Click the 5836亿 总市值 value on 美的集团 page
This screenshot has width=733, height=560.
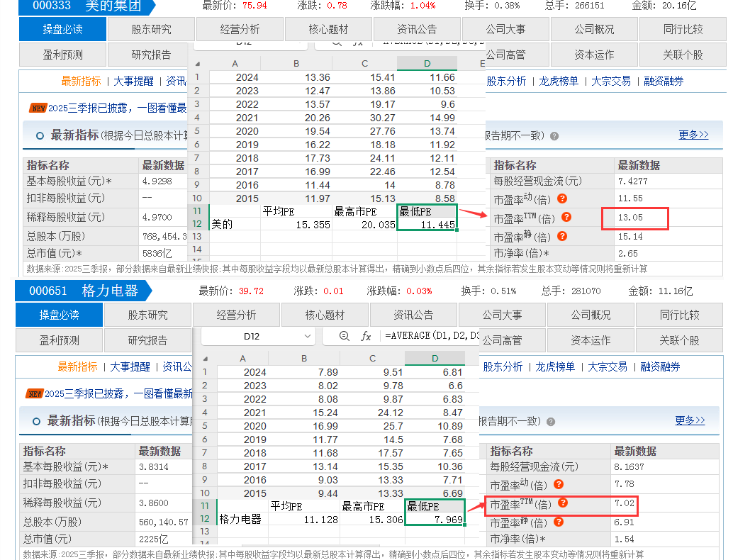point(157,253)
